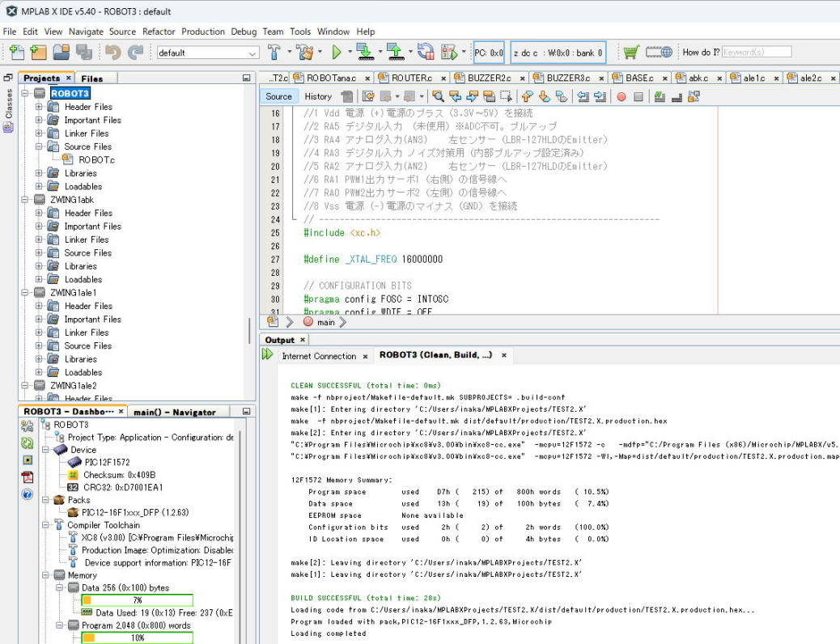840x644 pixels.
Task: Click the Redo arrow icon
Action: [135, 52]
